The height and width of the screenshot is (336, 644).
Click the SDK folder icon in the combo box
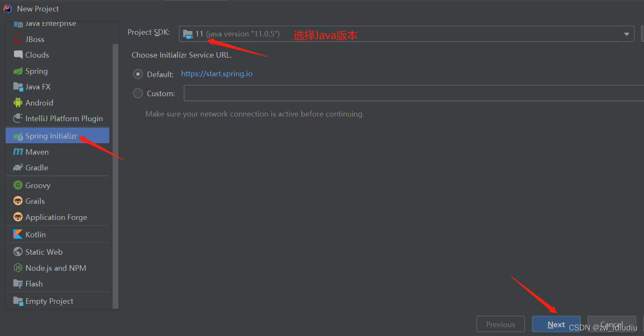tap(188, 34)
